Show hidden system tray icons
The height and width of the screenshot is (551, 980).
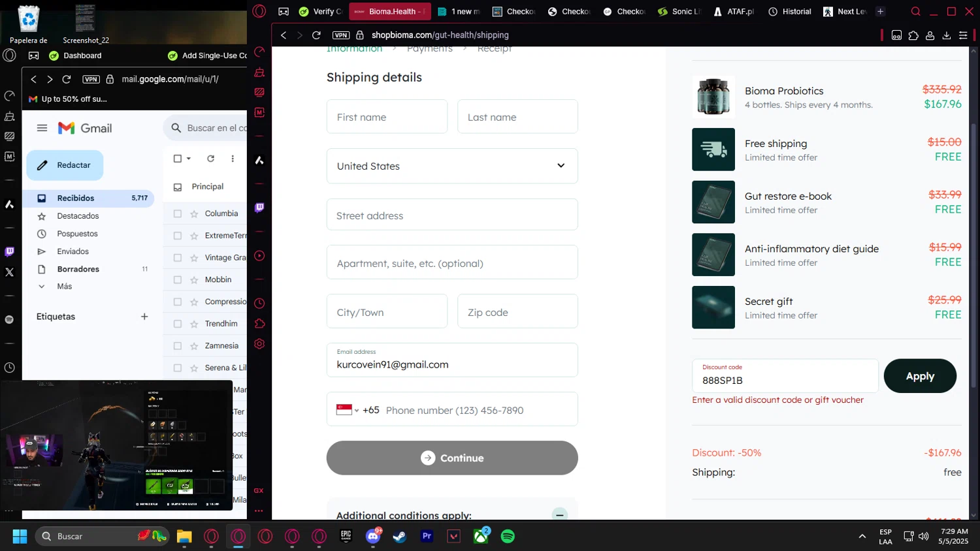[862, 536]
